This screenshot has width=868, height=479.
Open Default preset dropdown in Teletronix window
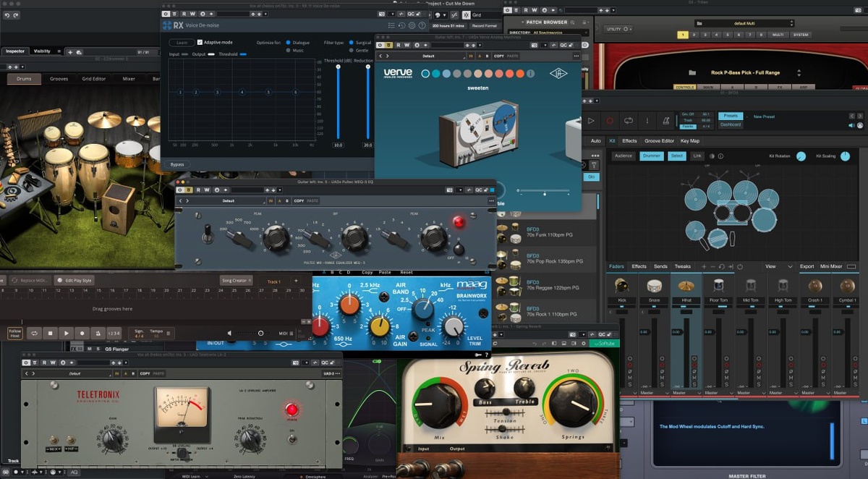click(x=75, y=373)
